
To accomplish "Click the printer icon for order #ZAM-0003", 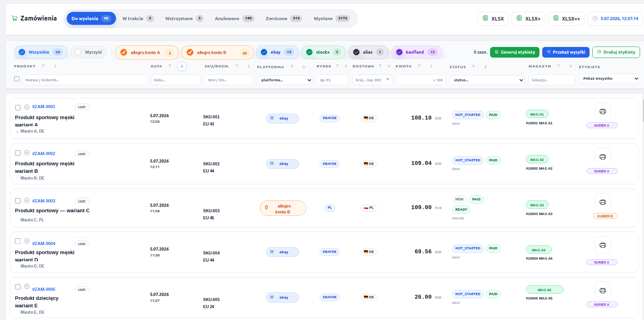I will 603,202.
